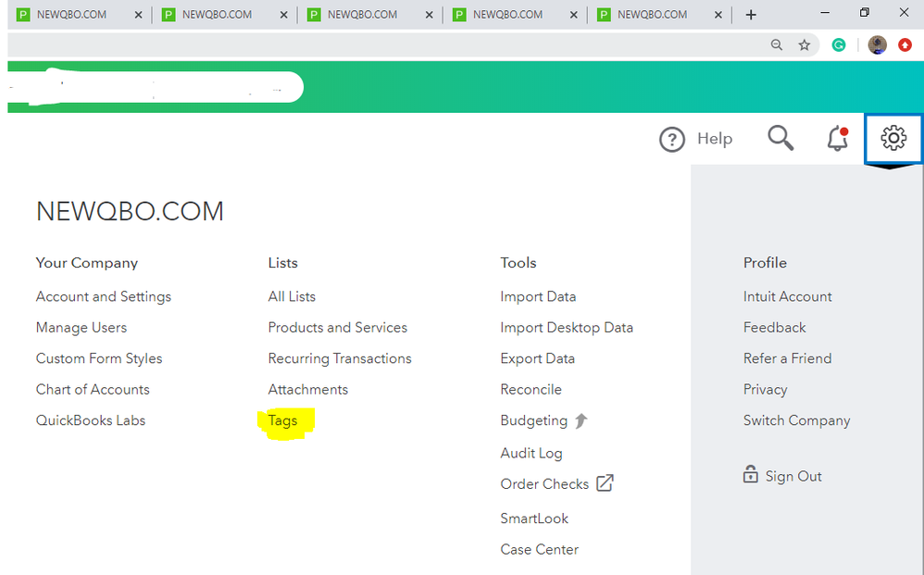Click the Profile column heading
924x575 pixels.
765,263
